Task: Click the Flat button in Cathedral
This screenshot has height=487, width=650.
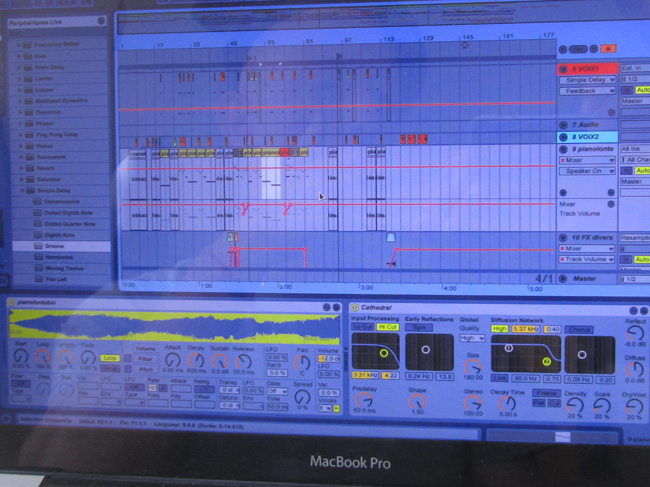Action: [x=538, y=403]
